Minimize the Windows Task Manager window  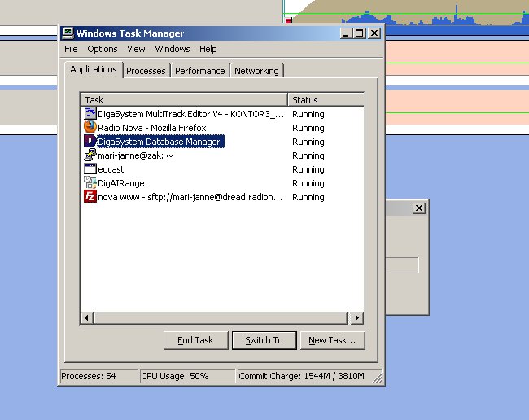tap(345, 33)
